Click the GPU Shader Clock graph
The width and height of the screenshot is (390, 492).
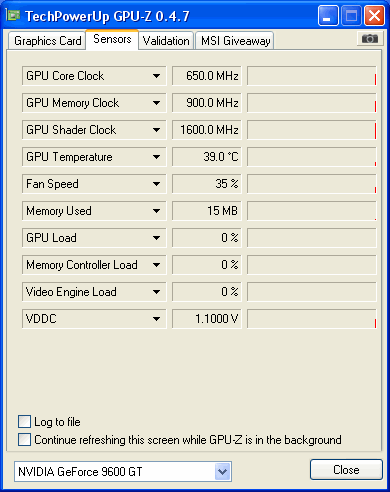pos(312,130)
